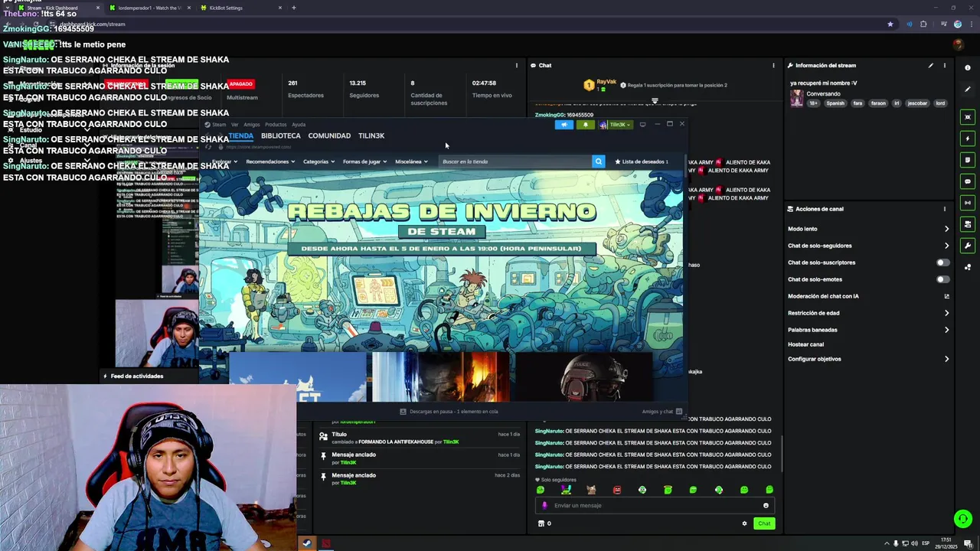Click the Steam store search magnifier button
The height and width of the screenshot is (551, 980).
tap(598, 161)
